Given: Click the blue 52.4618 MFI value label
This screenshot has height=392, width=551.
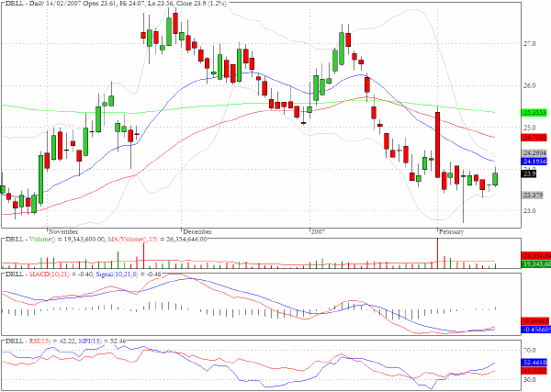Looking at the screenshot, I should [x=534, y=363].
